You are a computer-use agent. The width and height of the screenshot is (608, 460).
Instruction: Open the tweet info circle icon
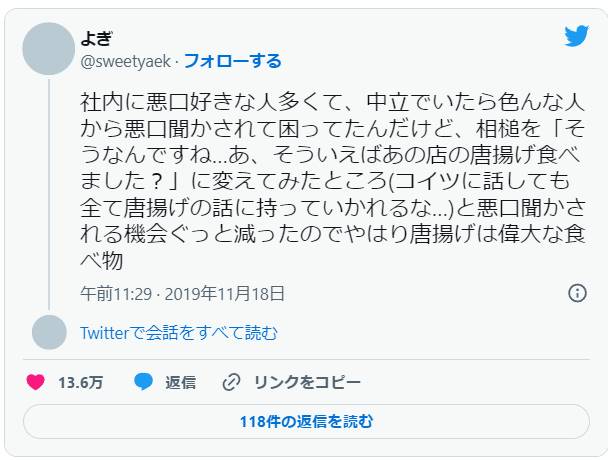point(577,293)
